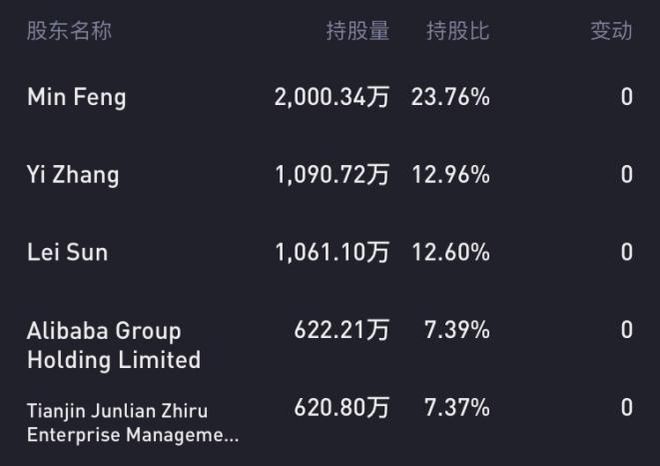Screen dimensions: 660x466
Task: Click the change value for Min Feng
Action: (627, 97)
